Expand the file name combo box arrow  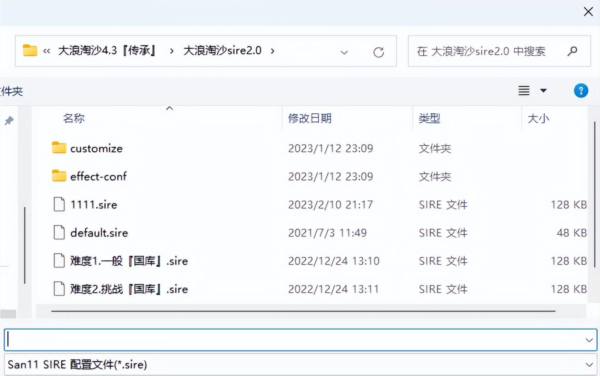(x=589, y=340)
